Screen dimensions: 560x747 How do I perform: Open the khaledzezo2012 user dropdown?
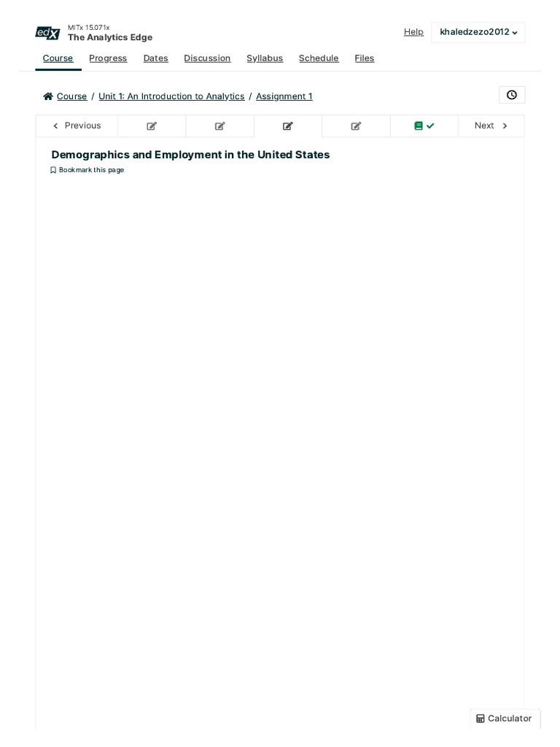coord(478,32)
